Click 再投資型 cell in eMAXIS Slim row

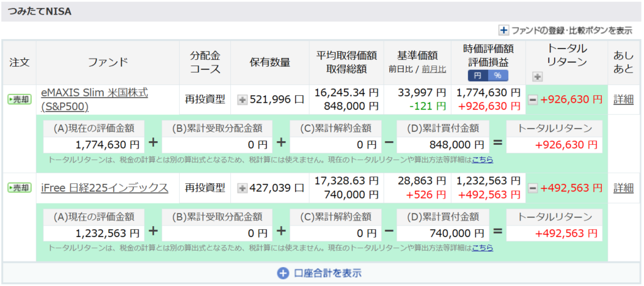coord(205,100)
